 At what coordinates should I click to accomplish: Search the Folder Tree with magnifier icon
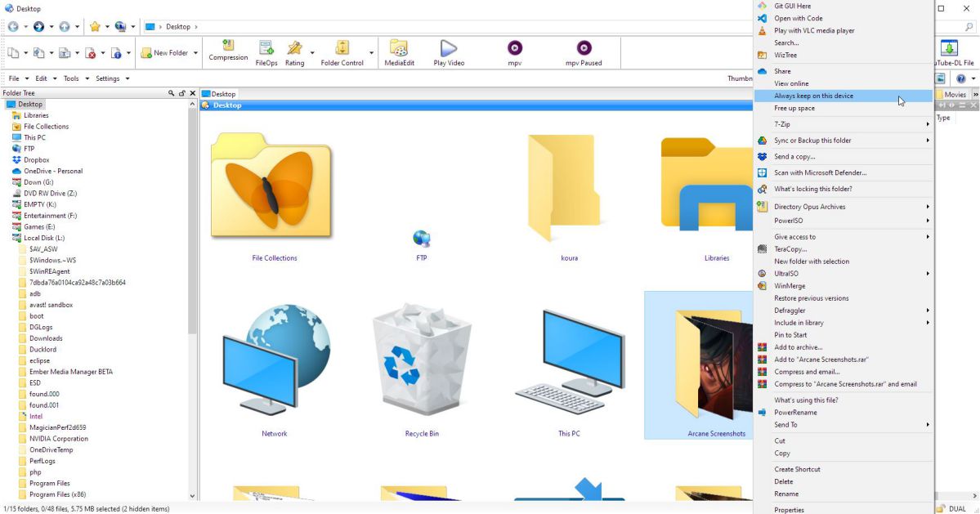(172, 94)
